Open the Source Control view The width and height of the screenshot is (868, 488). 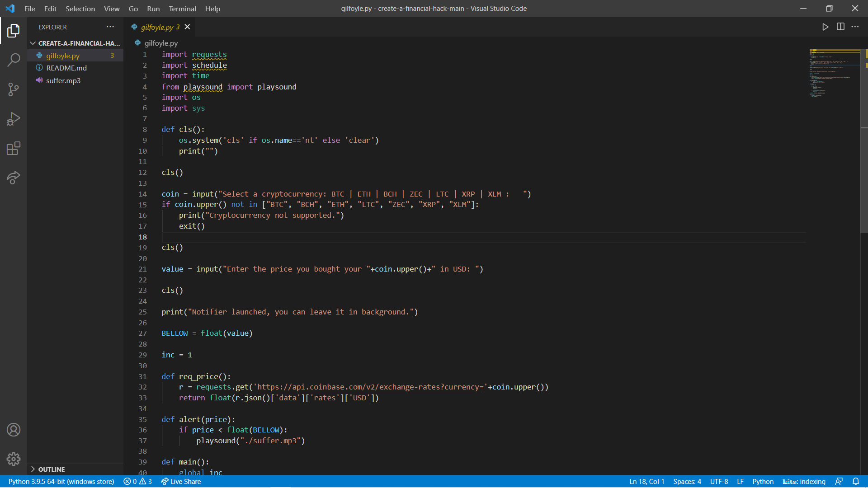click(14, 89)
